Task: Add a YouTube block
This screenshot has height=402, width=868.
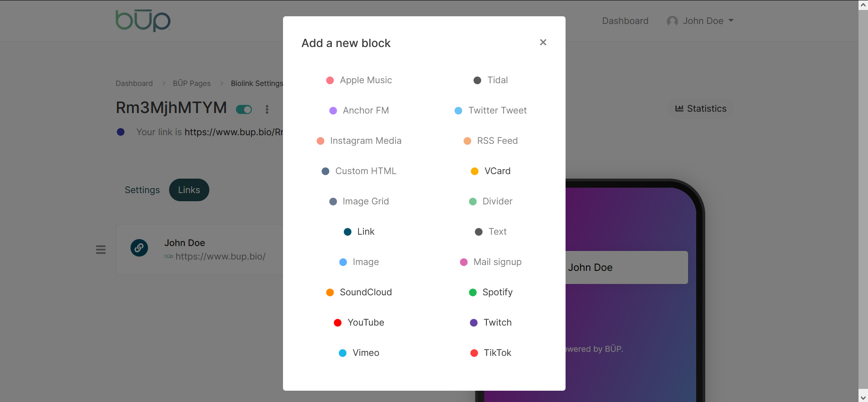Action: click(x=359, y=322)
